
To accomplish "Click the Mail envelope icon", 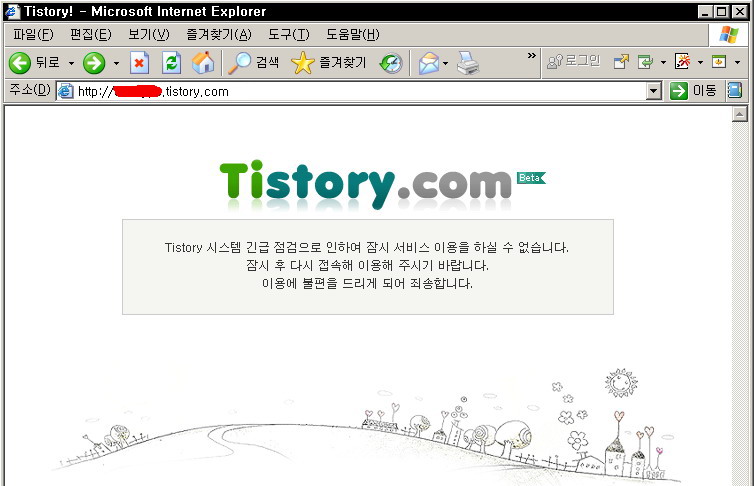I will [428, 63].
